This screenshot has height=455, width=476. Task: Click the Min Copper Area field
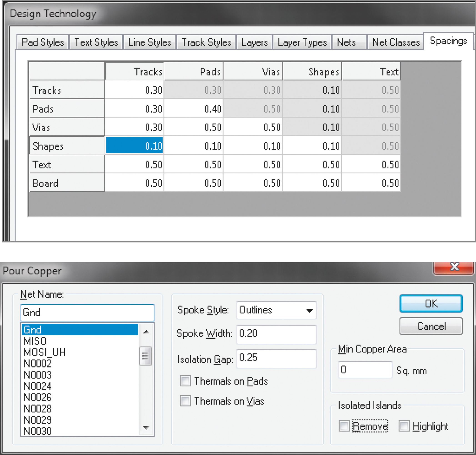365,370
